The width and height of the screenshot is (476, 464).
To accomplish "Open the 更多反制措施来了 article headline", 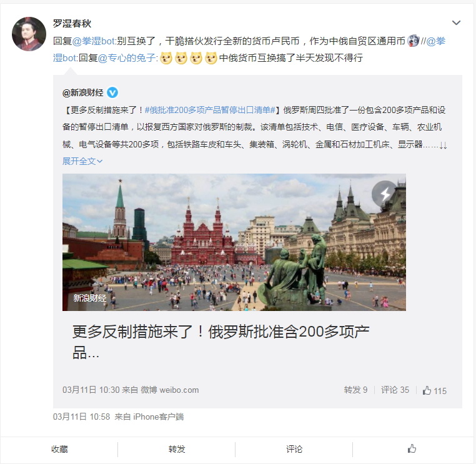I will (x=221, y=342).
